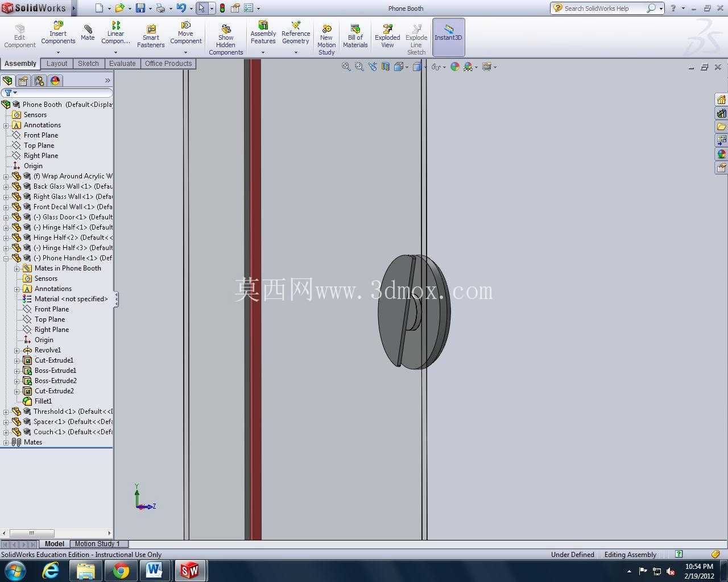Click the Search SolidWorks Help field

(x=605, y=9)
